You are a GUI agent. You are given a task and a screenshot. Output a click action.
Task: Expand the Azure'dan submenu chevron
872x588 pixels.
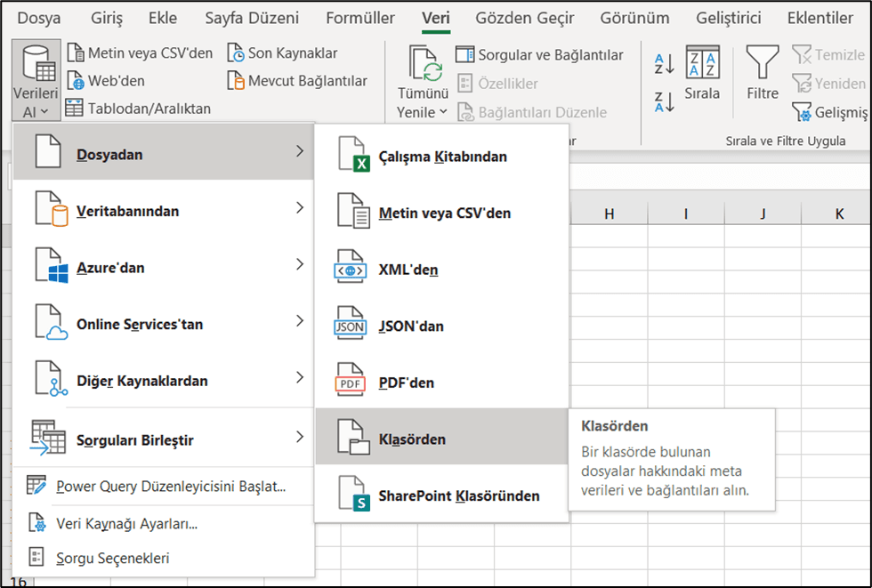300,264
